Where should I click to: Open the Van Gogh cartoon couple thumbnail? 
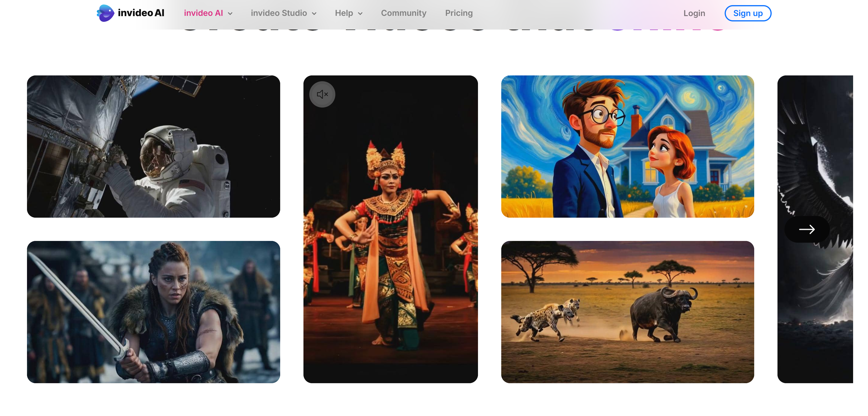tap(627, 146)
